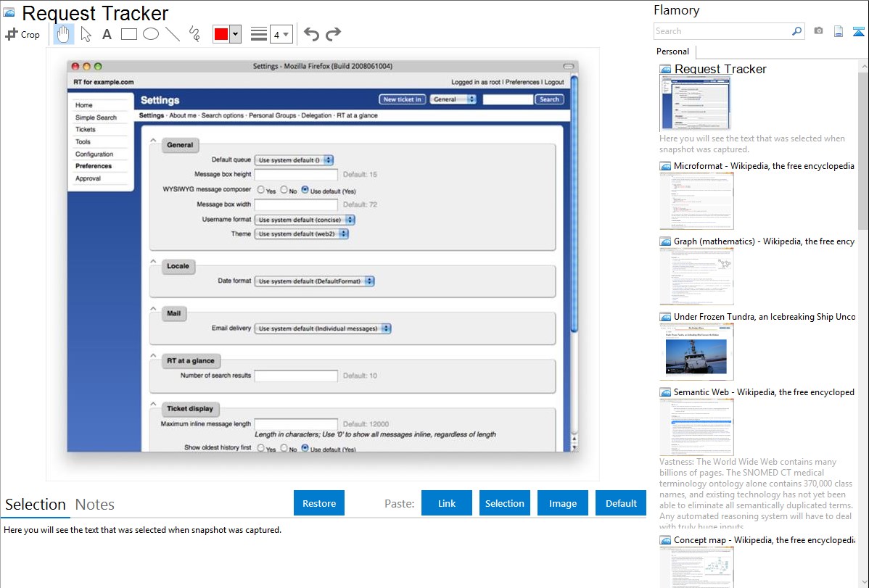Collapse the General settings section
This screenshot has width=869, height=588.
pos(154,140)
